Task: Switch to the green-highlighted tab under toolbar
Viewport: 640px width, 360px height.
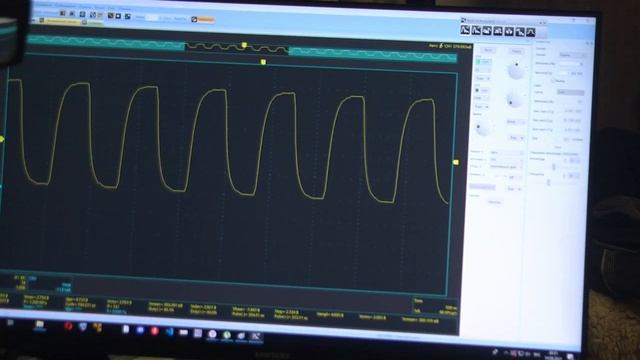Action: 93,23
